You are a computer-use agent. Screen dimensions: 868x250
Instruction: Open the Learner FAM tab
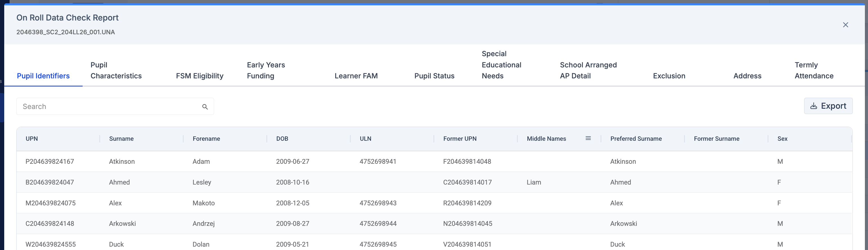coord(356,76)
